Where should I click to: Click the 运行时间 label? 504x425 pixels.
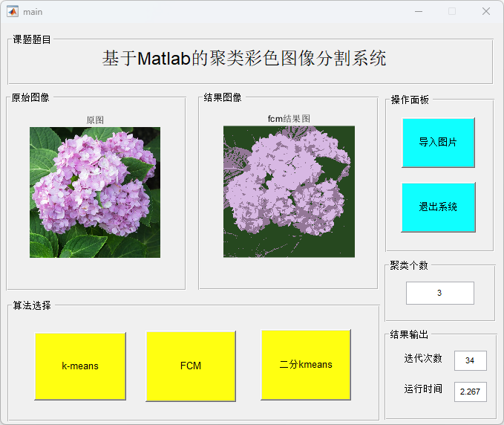[x=423, y=389]
